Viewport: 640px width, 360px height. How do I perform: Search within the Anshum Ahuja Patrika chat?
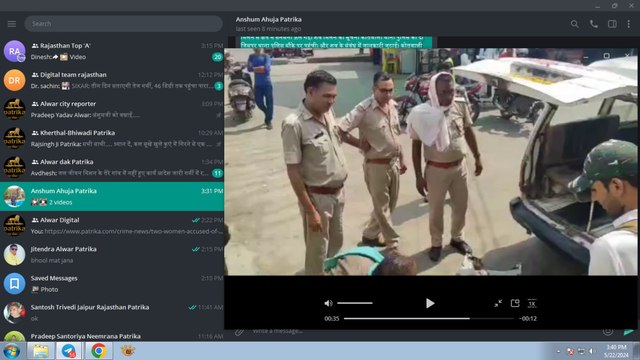pos(574,24)
